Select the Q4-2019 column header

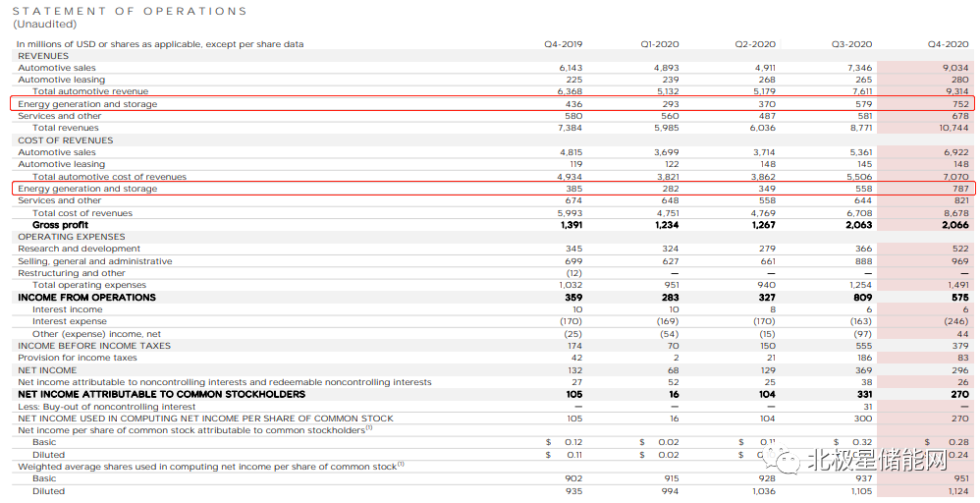[x=563, y=44]
